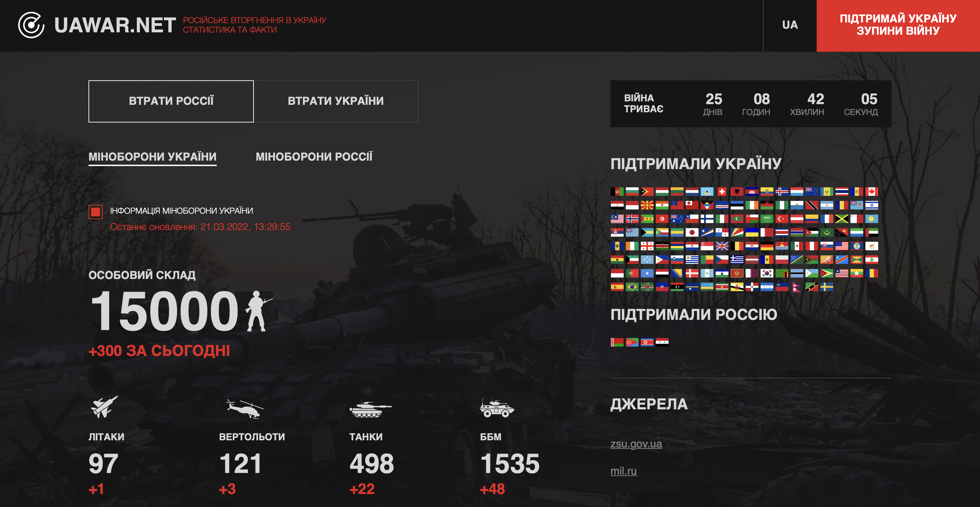The width and height of the screenshot is (980, 507).
Task: Open the UA language selector
Action: tap(790, 25)
